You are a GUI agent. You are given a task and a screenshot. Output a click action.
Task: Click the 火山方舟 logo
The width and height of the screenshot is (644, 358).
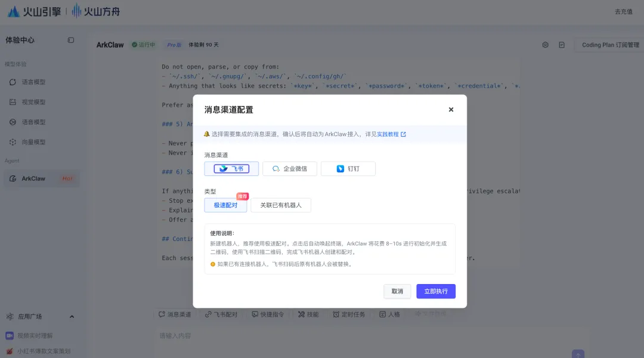pos(95,11)
